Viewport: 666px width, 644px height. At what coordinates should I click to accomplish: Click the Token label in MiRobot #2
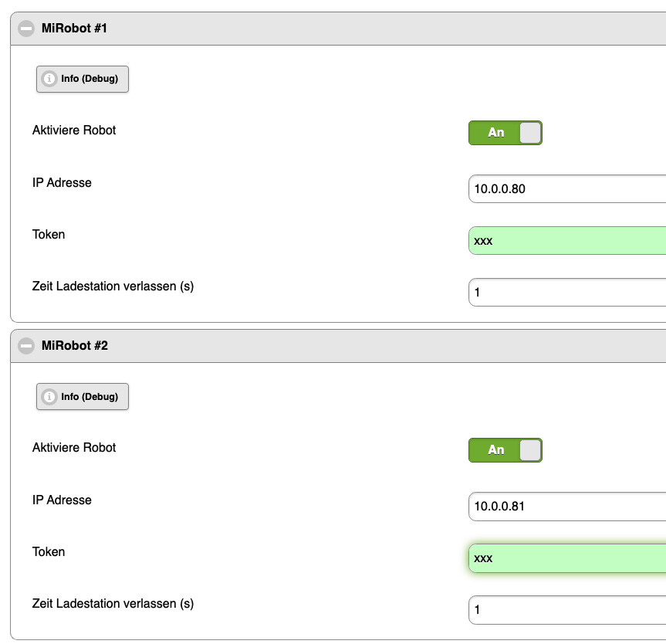pyautogui.click(x=49, y=552)
